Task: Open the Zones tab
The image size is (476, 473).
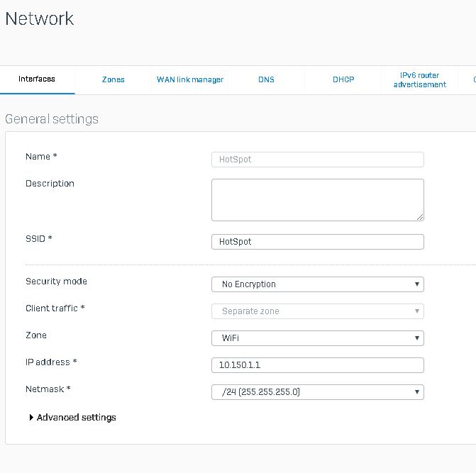Action: (x=113, y=79)
